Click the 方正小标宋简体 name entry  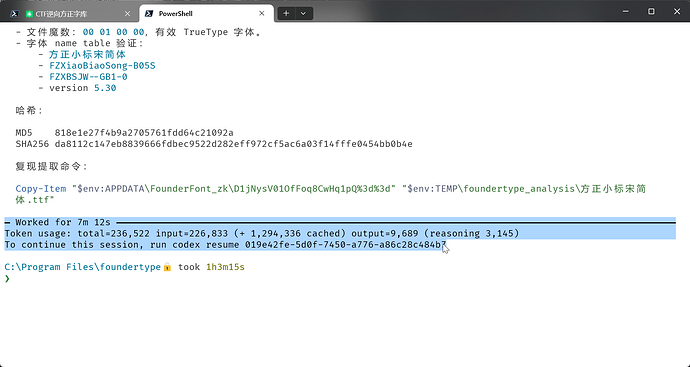[x=87, y=54]
